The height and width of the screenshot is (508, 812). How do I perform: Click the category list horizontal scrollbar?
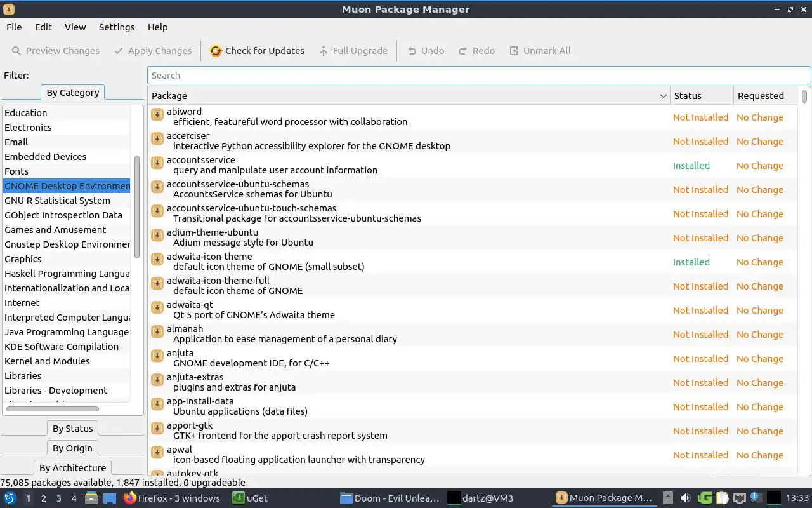coord(53,408)
